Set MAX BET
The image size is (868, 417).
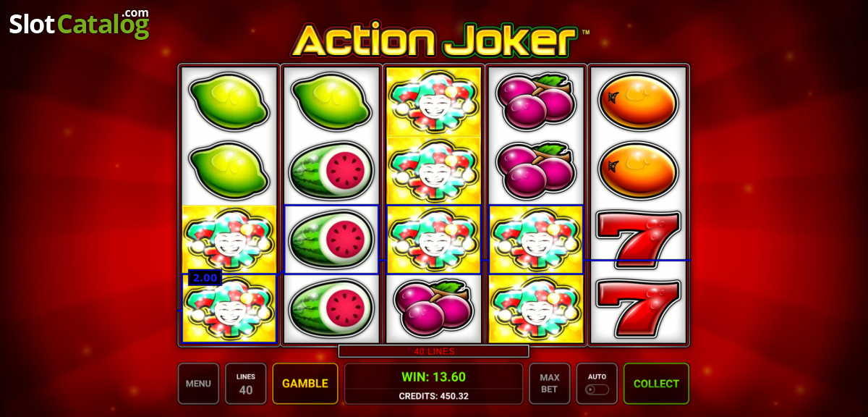550,384
